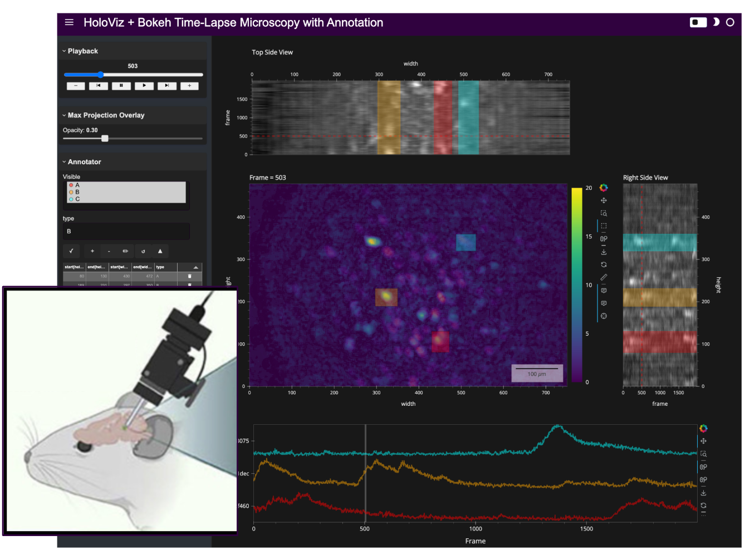The width and height of the screenshot is (745, 560).
Task: Delete the first annotation row with the trash icon
Action: coord(189,276)
